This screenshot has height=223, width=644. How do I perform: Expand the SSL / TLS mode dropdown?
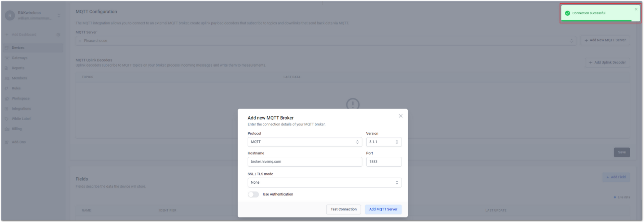click(x=324, y=182)
